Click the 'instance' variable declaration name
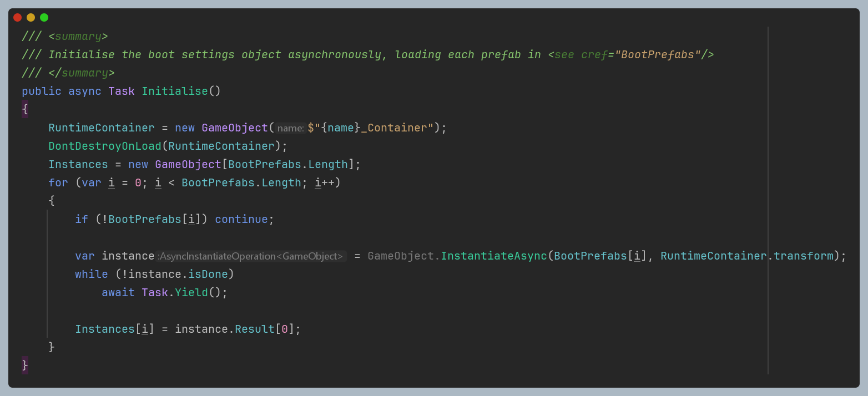The height and width of the screenshot is (396, 868). 128,256
